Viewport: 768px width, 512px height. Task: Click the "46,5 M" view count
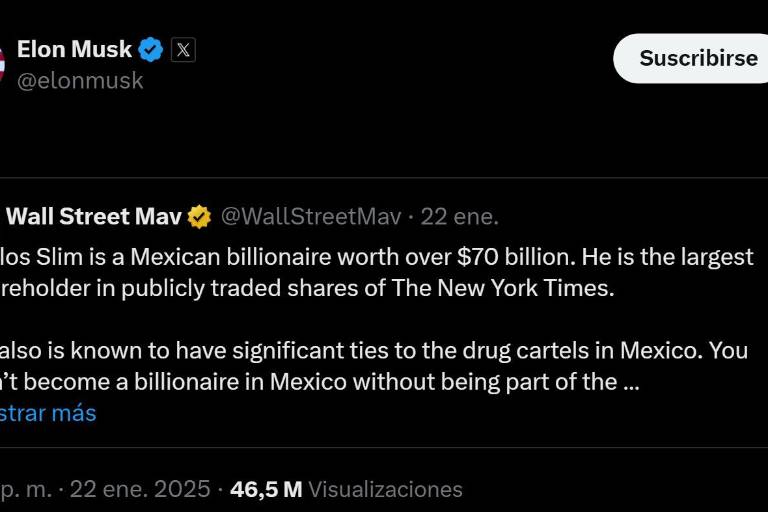point(266,489)
